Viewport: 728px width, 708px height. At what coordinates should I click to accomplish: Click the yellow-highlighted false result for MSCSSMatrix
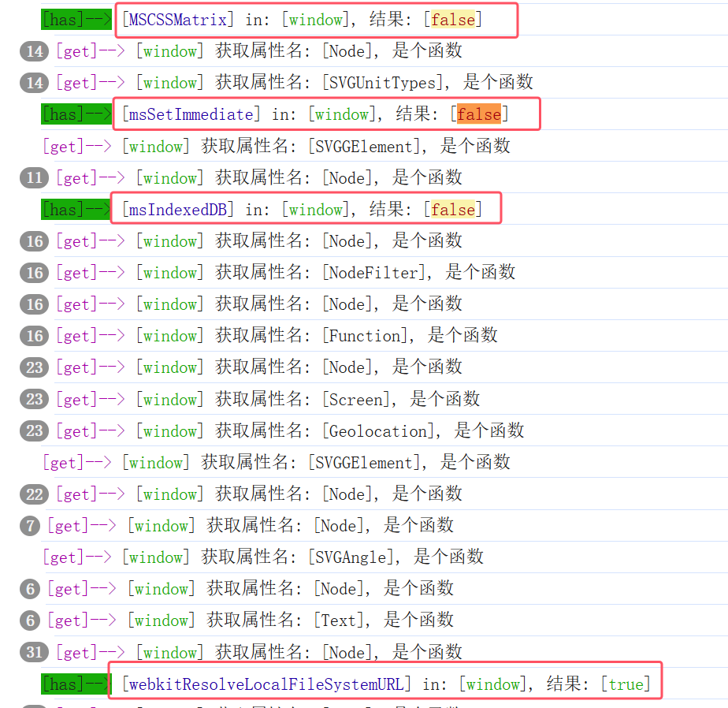pyautogui.click(x=453, y=20)
